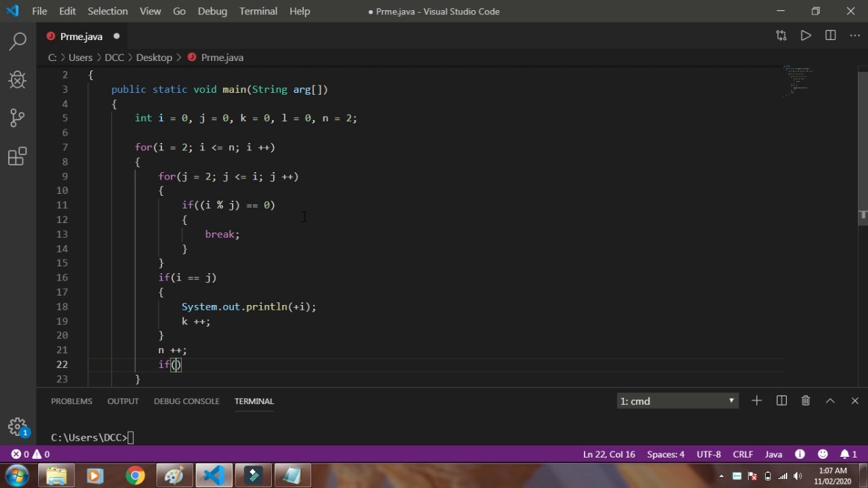
Task: Open the Terminal menu
Action: [x=258, y=11]
